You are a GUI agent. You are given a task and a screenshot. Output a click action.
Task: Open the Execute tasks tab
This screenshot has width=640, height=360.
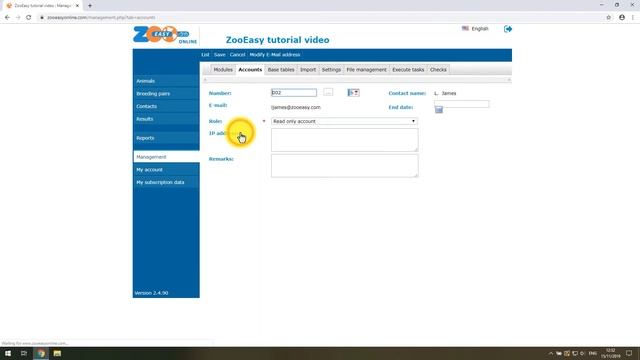(408, 70)
